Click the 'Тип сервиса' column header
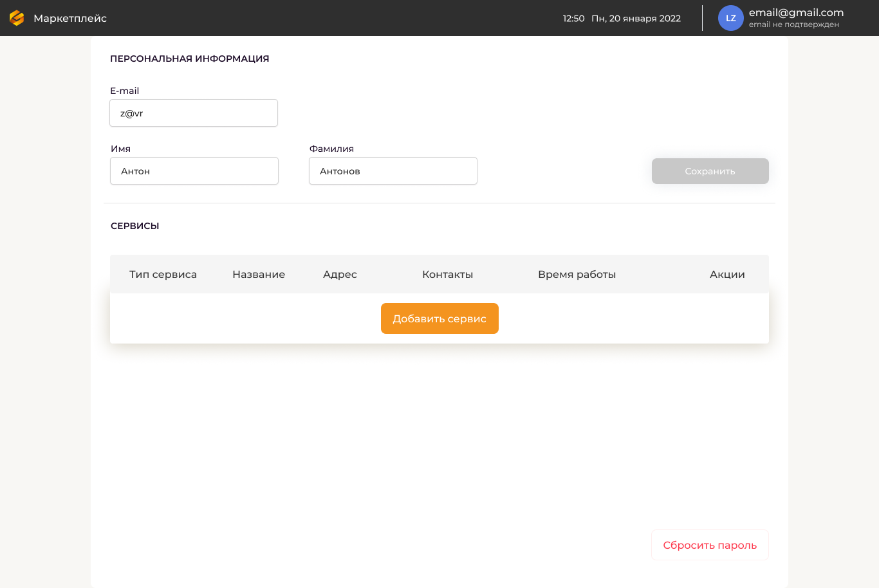879x588 pixels. (x=163, y=274)
